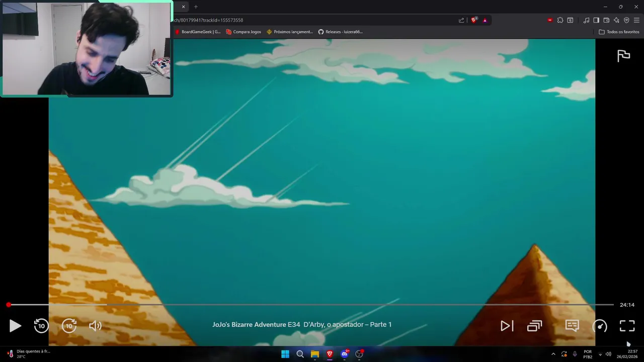Show hidden system tray icons
Image resolution: width=644 pixels, height=362 pixels.
pyautogui.click(x=553, y=354)
